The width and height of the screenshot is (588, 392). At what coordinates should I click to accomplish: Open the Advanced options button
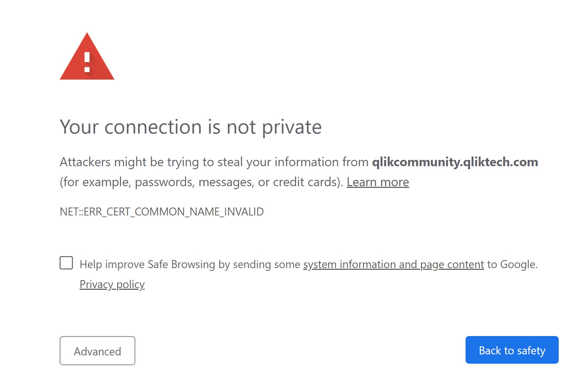98,351
